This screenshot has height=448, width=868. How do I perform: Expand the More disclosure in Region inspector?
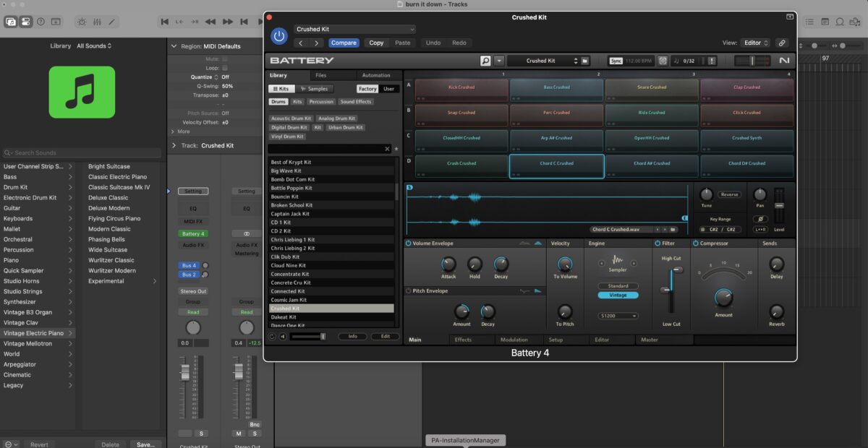pyautogui.click(x=174, y=132)
